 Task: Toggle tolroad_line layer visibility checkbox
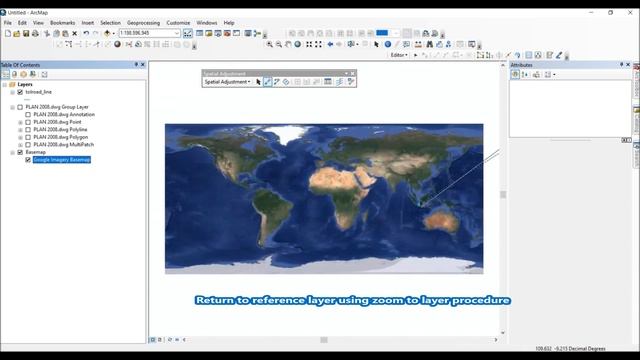(20, 92)
